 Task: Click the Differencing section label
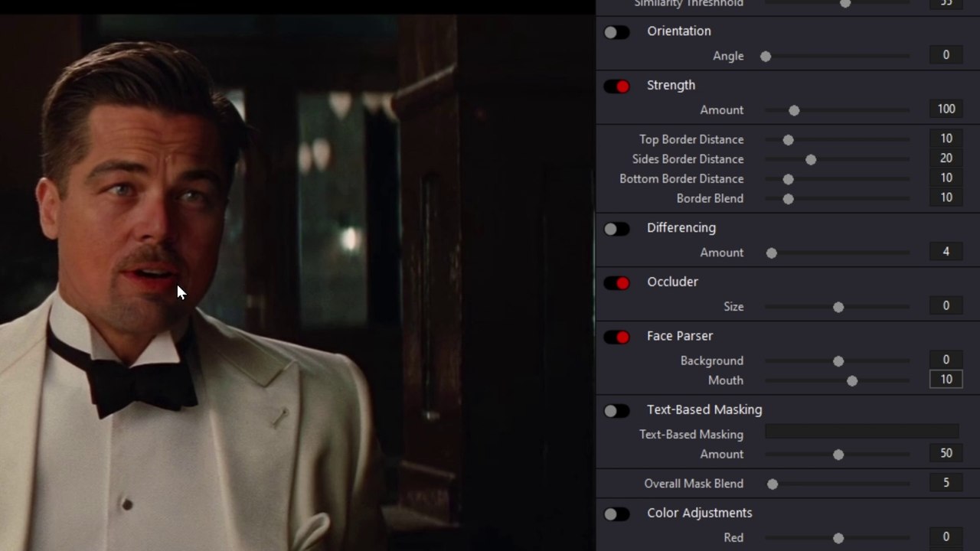click(681, 228)
